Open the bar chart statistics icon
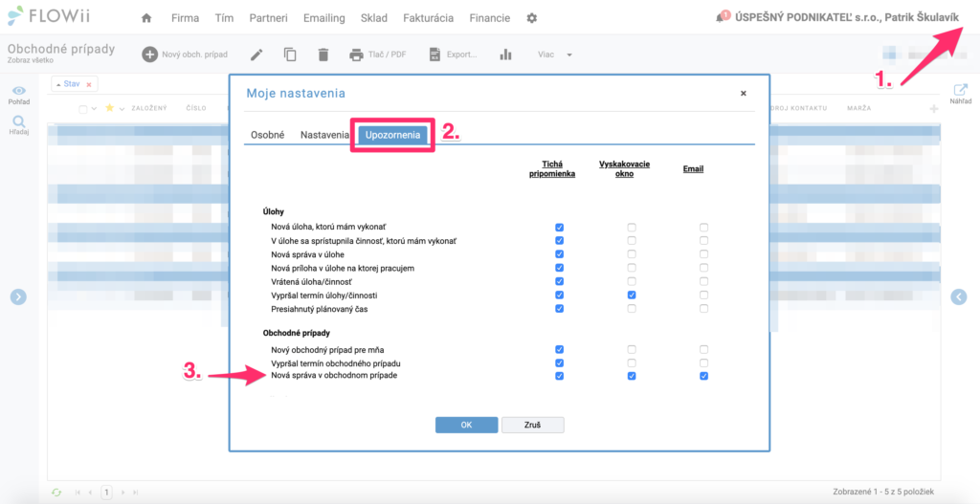Image resolution: width=980 pixels, height=504 pixels. point(506,55)
